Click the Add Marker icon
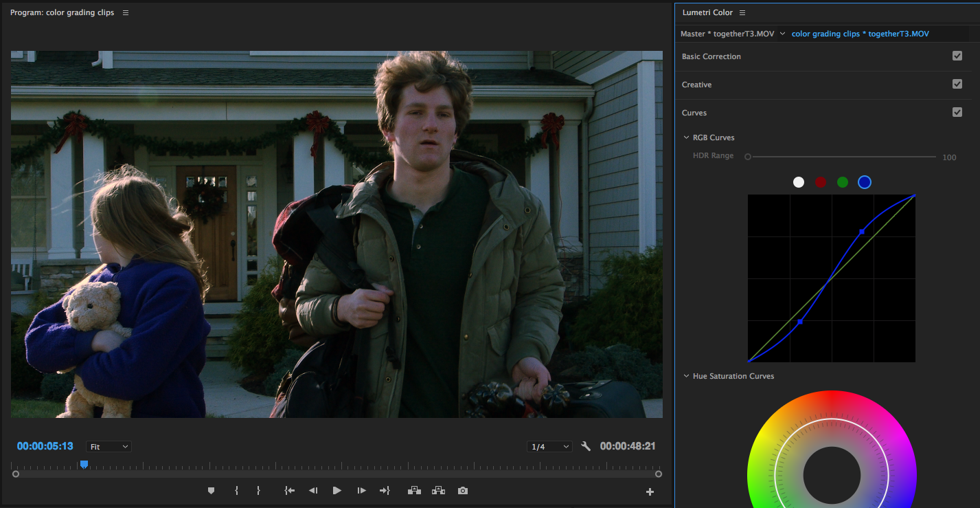The height and width of the screenshot is (508, 980). pyautogui.click(x=211, y=490)
